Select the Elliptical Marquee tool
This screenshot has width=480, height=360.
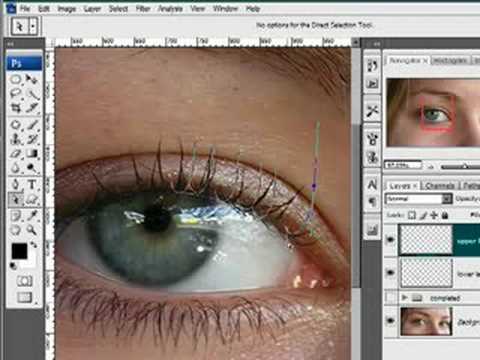pyautogui.click(x=16, y=79)
